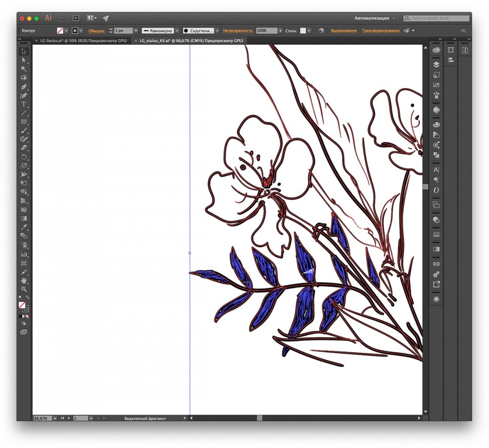Open the Links panel icon
489x448 pixels.
coord(436,264)
